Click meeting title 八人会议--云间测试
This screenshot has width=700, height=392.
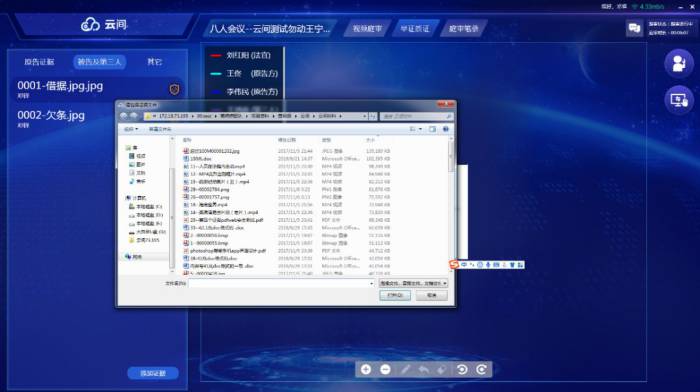[270, 29]
